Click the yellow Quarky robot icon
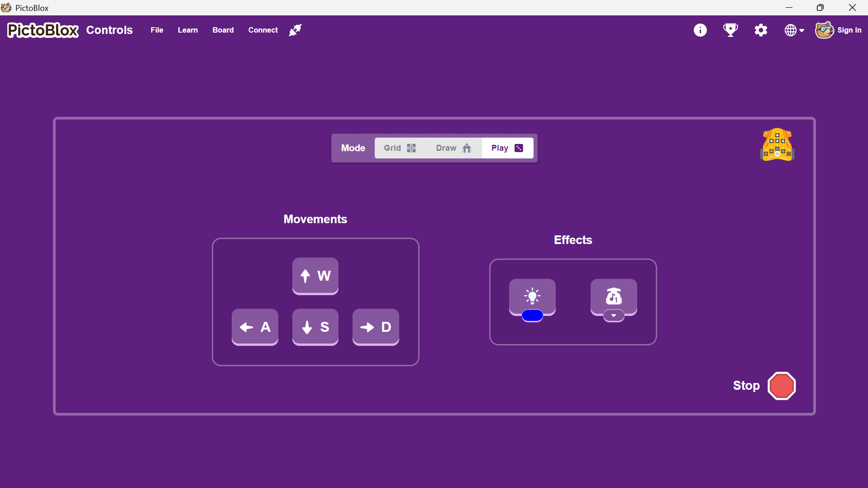The image size is (868, 488). (777, 145)
